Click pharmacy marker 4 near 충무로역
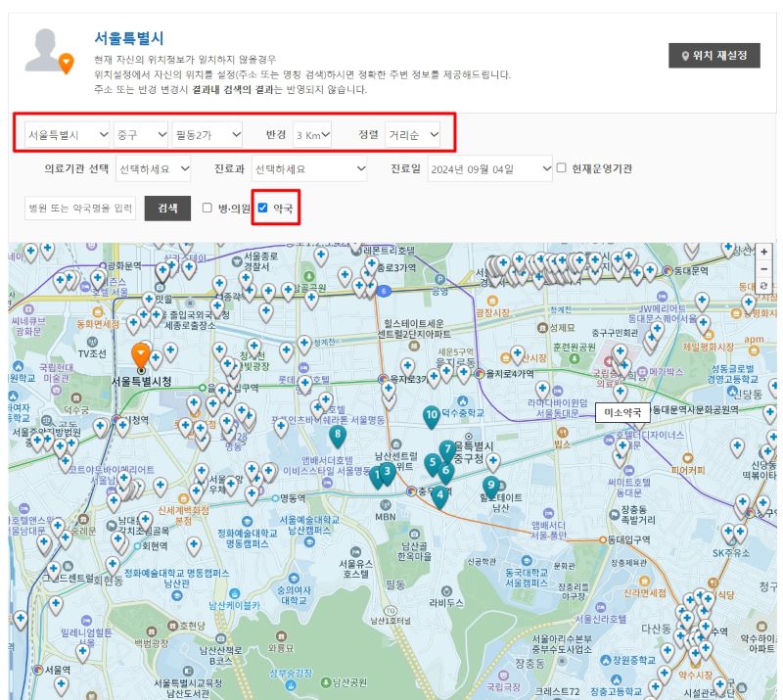This screenshot has height=700, width=783. pos(440,491)
